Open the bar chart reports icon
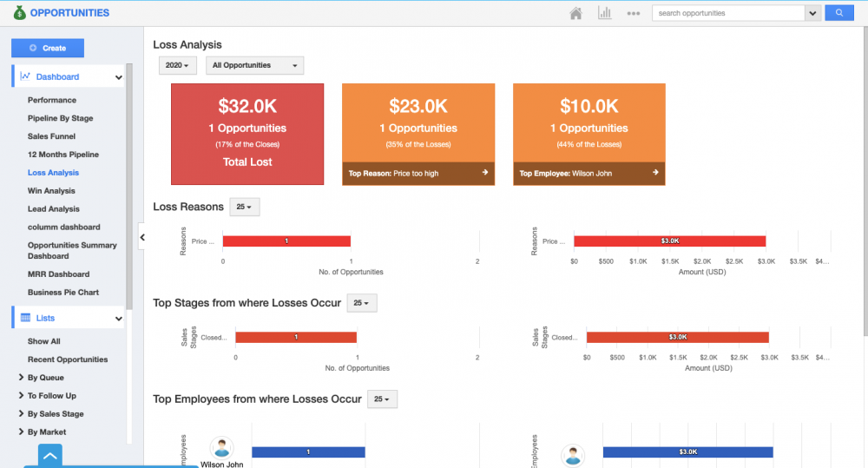Screen dimensions: 868x468 point(604,13)
